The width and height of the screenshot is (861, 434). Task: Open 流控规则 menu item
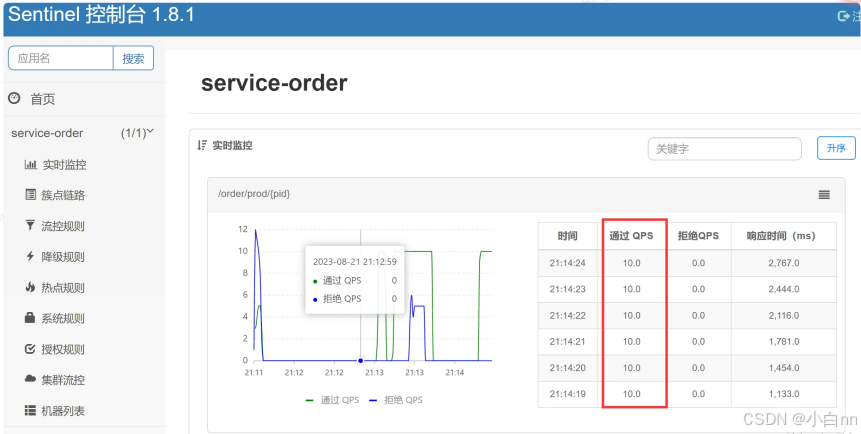63,226
